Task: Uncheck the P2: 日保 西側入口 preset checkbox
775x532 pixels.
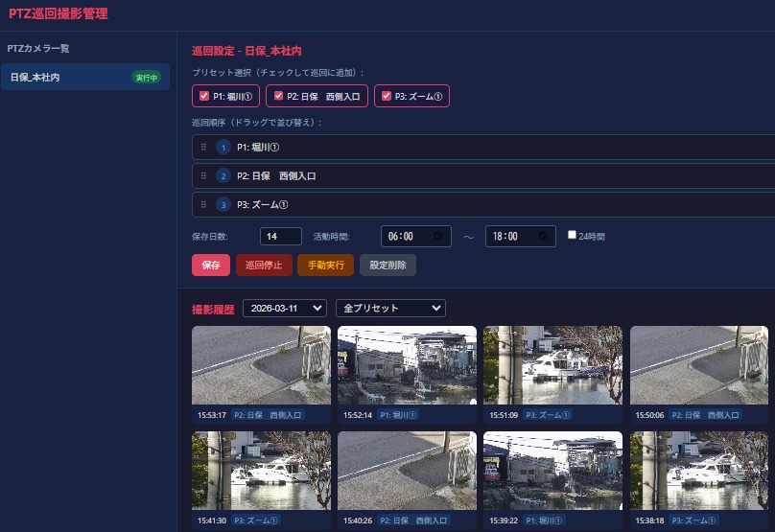Action: coord(278,96)
